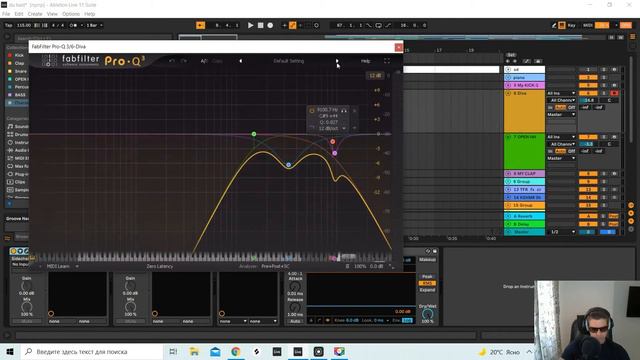
Task: Select the purple EQ band node
Action: (335, 153)
